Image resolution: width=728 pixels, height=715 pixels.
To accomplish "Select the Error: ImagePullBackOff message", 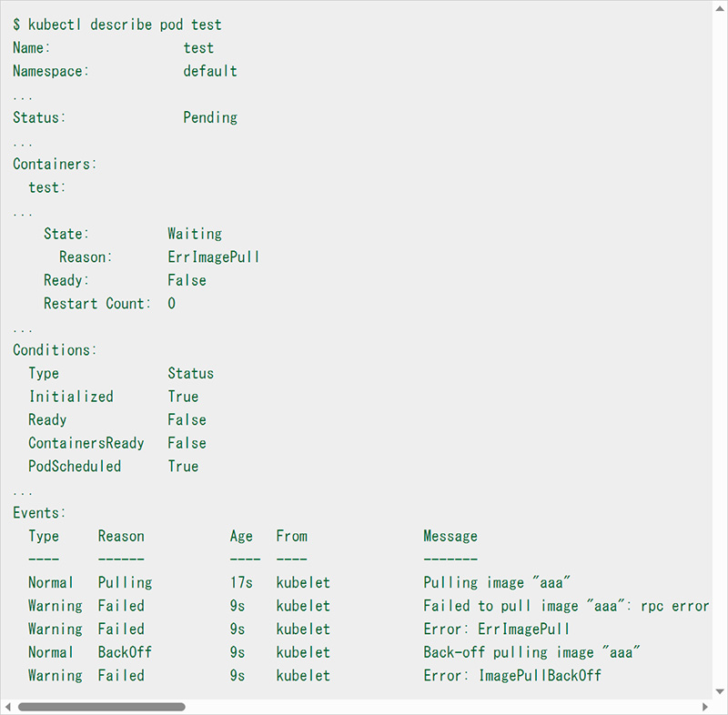I will [512, 676].
